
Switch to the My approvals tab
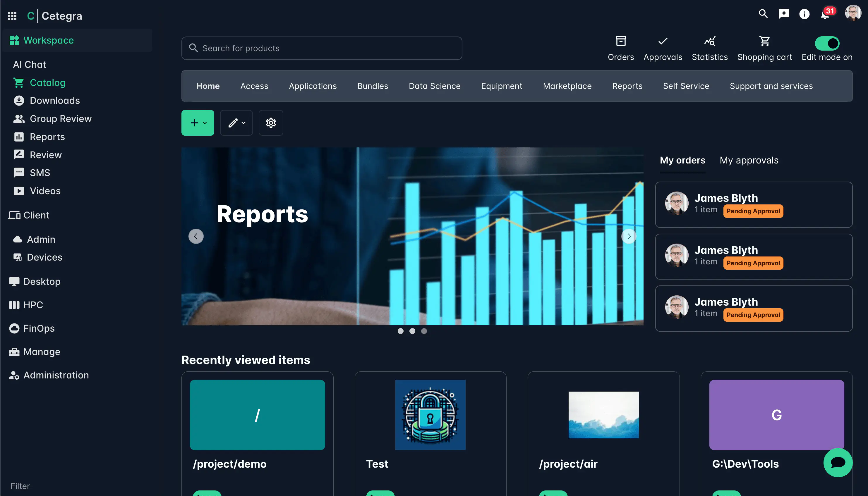pyautogui.click(x=749, y=160)
